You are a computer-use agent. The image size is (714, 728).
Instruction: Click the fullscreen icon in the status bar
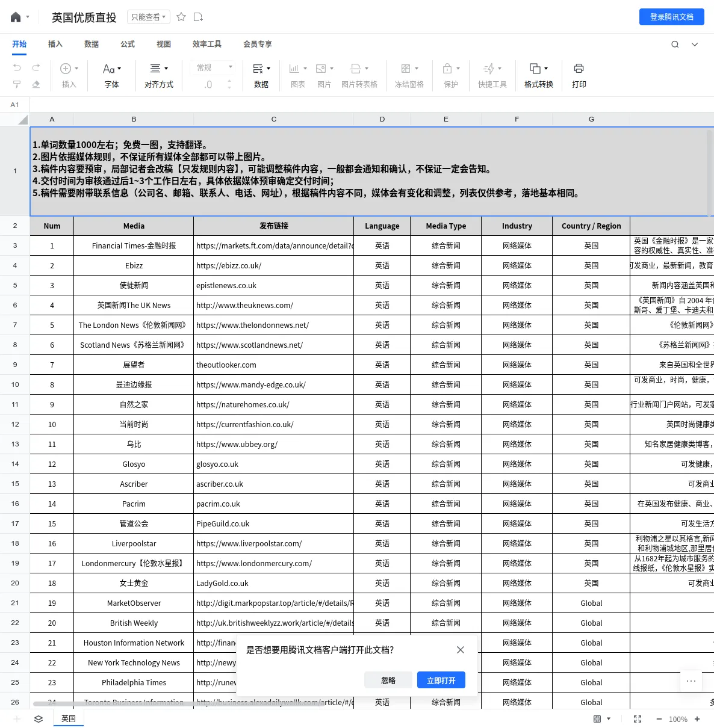tap(638, 719)
